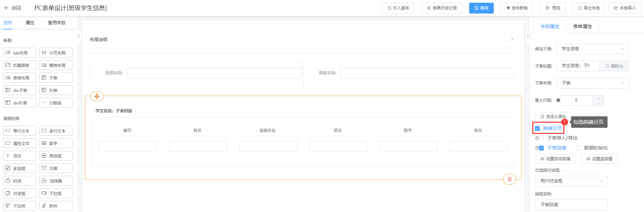Open 表单历史记录
Image resolution: width=644 pixels, height=212 pixels.
442,8
